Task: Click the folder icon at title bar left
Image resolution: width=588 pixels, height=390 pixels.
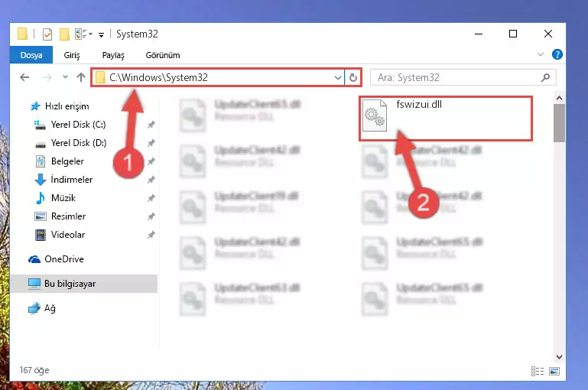Action: click(22, 34)
